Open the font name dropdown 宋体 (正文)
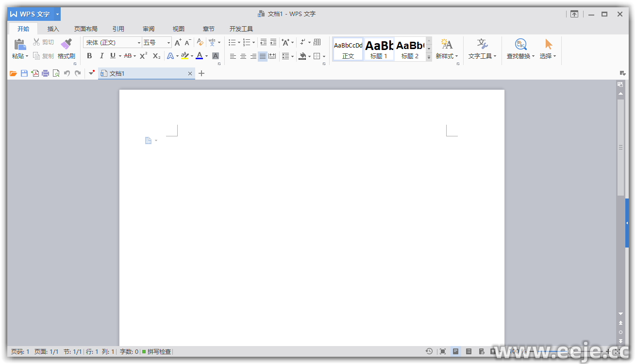This screenshot has width=636, height=364. pyautogui.click(x=139, y=43)
